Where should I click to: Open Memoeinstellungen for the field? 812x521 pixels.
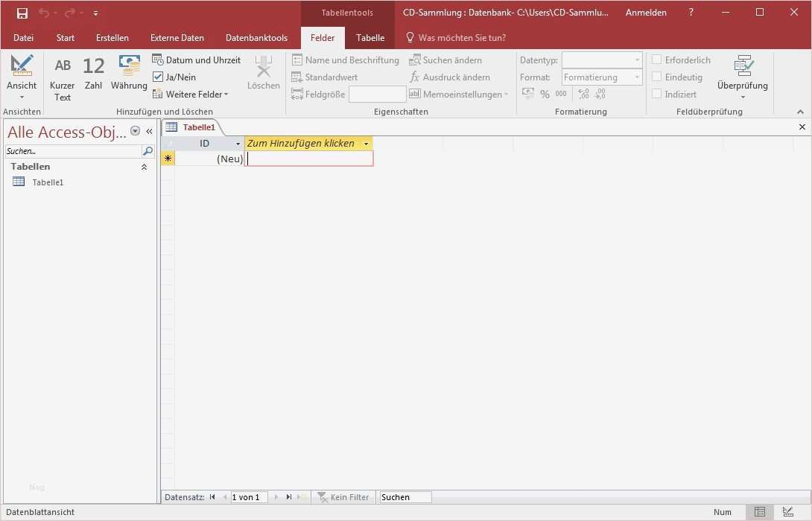[457, 94]
